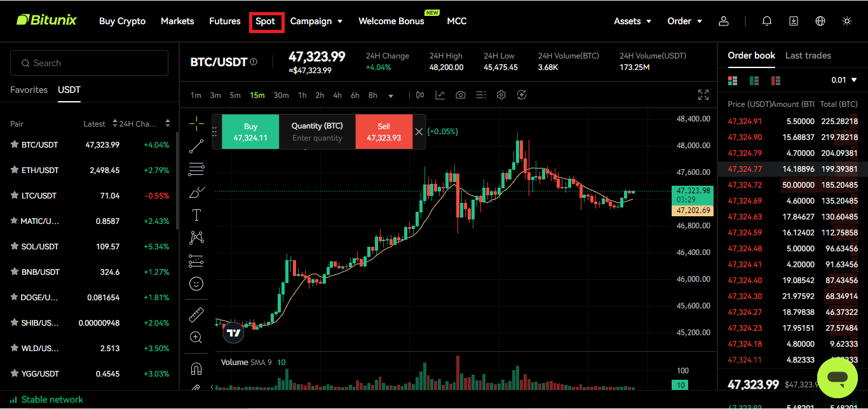Select the USDT pairs tab
Image resolution: width=868 pixels, height=409 pixels.
click(69, 90)
